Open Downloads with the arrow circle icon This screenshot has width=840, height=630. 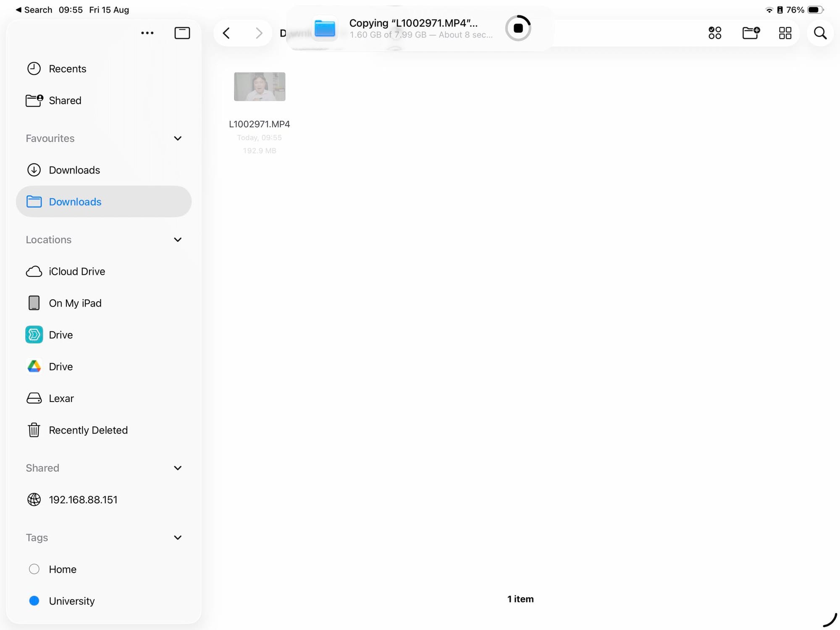point(104,170)
